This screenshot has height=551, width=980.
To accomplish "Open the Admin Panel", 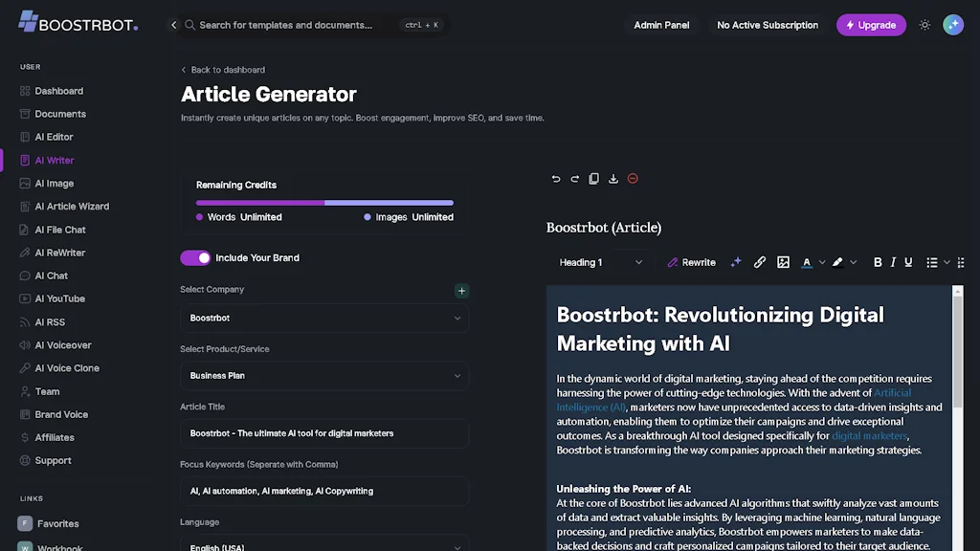I will click(661, 25).
